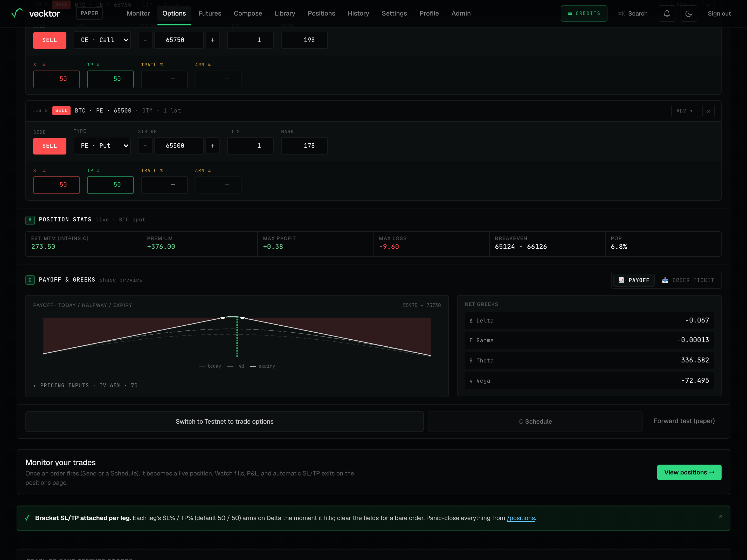
Task: Edit the Leg 2 mark field 178
Action: [304, 146]
